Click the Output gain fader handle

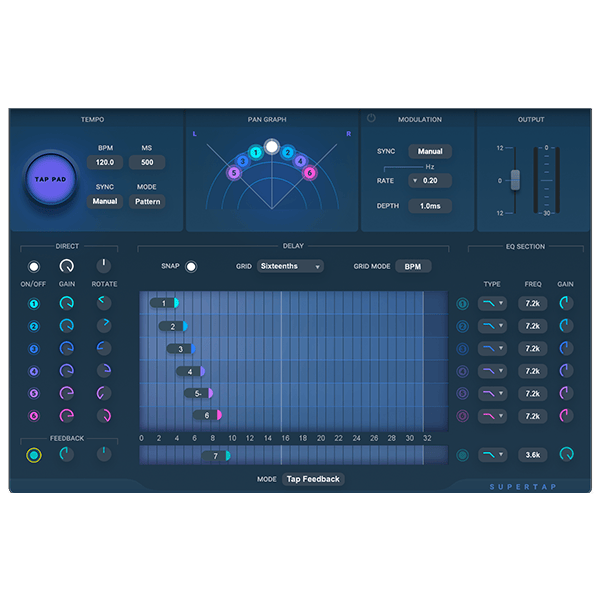[x=515, y=180]
